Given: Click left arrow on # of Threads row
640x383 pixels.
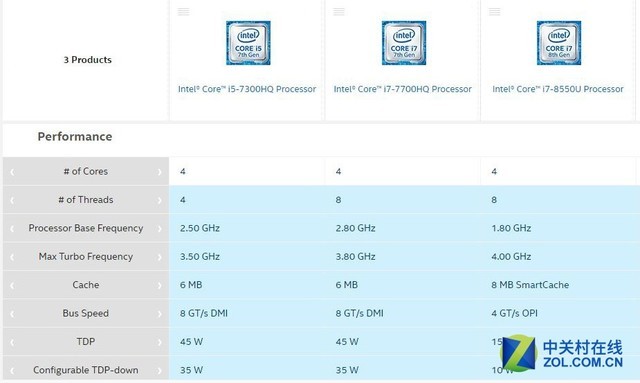Looking at the screenshot, I should tap(12, 200).
